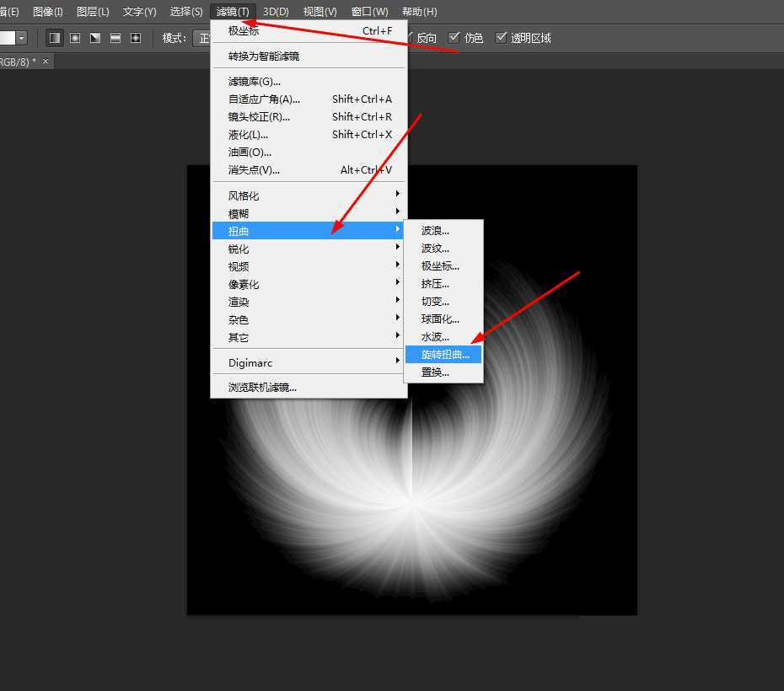
Task: Select the 波浪 (Wave) filter
Action: click(x=433, y=230)
